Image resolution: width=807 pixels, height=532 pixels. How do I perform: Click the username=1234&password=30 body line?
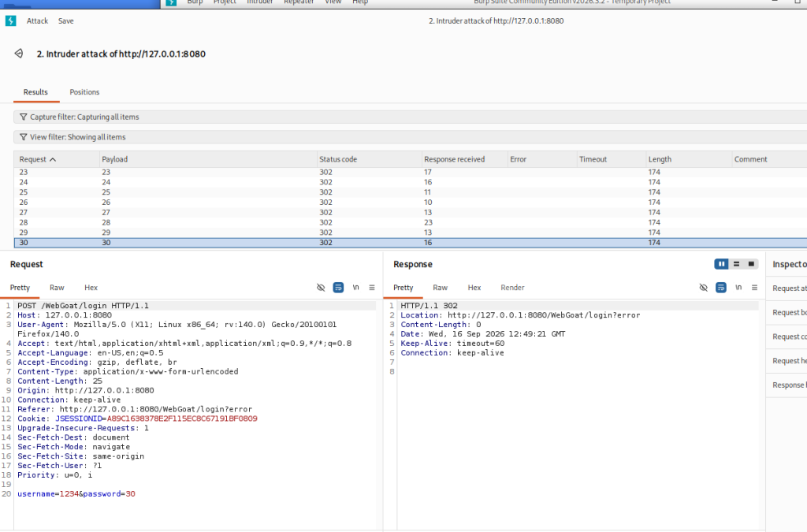tap(76, 494)
